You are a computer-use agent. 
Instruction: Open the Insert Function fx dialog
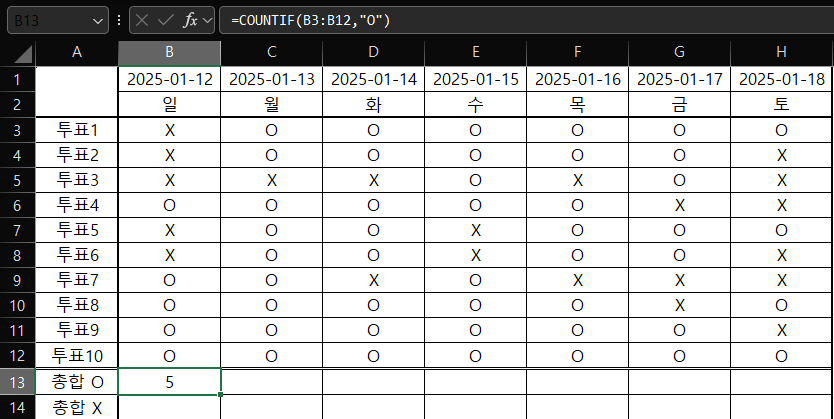click(190, 20)
